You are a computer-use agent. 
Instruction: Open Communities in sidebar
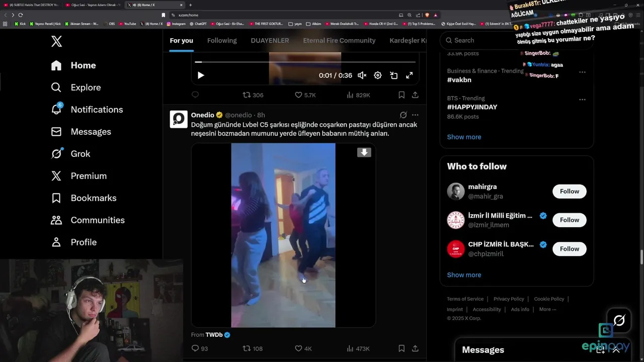tap(88, 220)
